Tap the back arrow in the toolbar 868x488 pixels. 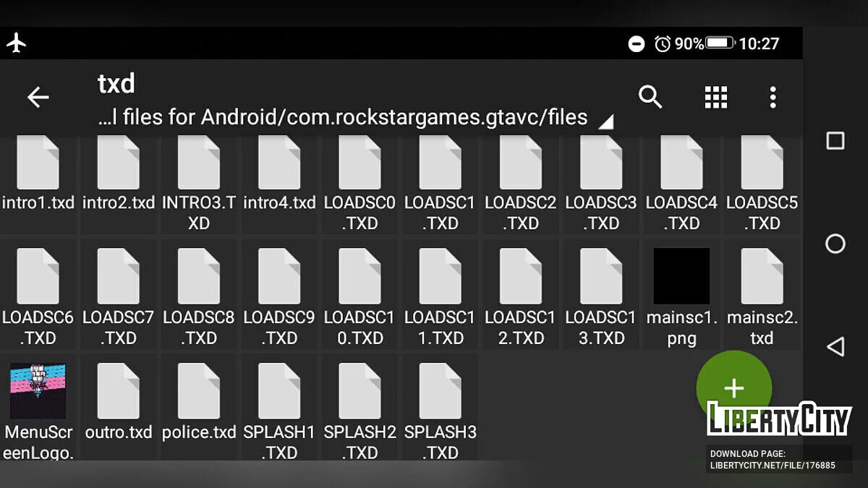[x=38, y=97]
